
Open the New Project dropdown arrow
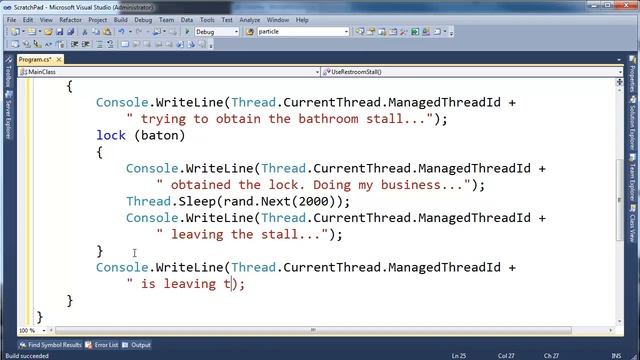click(x=23, y=32)
